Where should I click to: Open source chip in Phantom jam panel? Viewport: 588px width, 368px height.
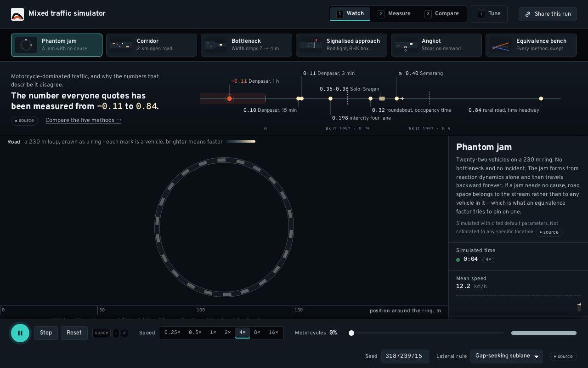[x=549, y=232]
